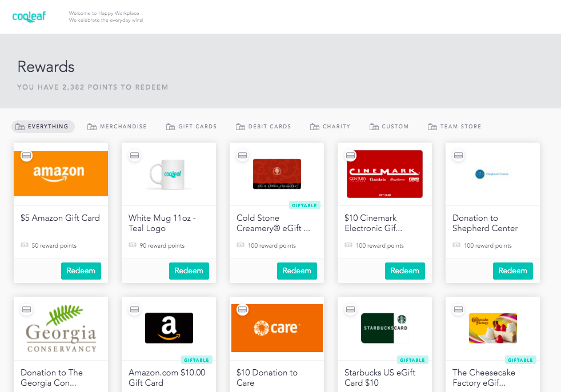Click '90 reward points' on mug card

click(x=162, y=245)
